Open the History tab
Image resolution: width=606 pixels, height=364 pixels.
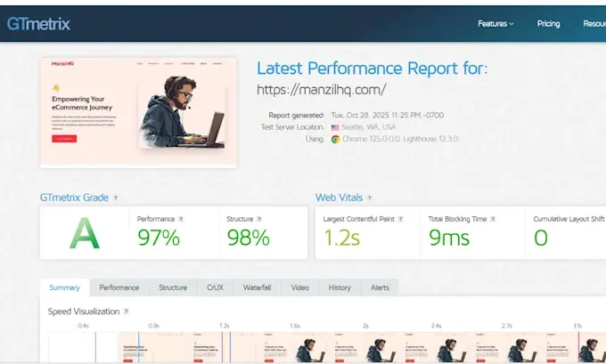340,287
